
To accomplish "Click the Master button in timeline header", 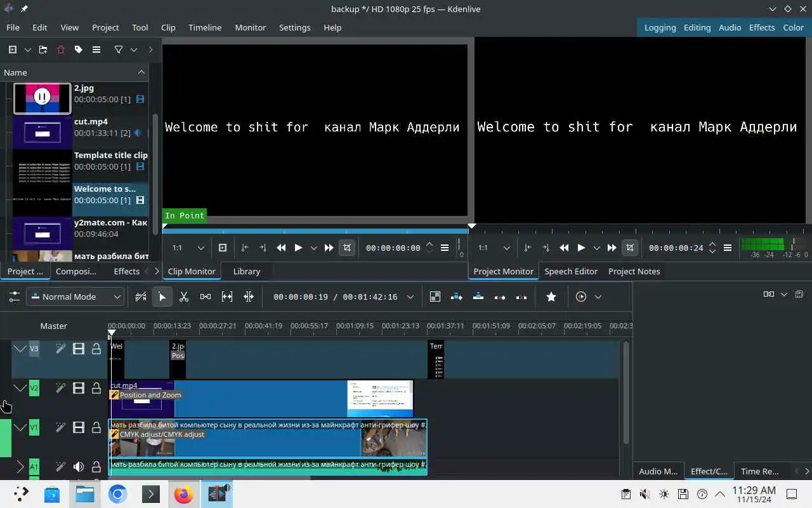I will pos(54,326).
